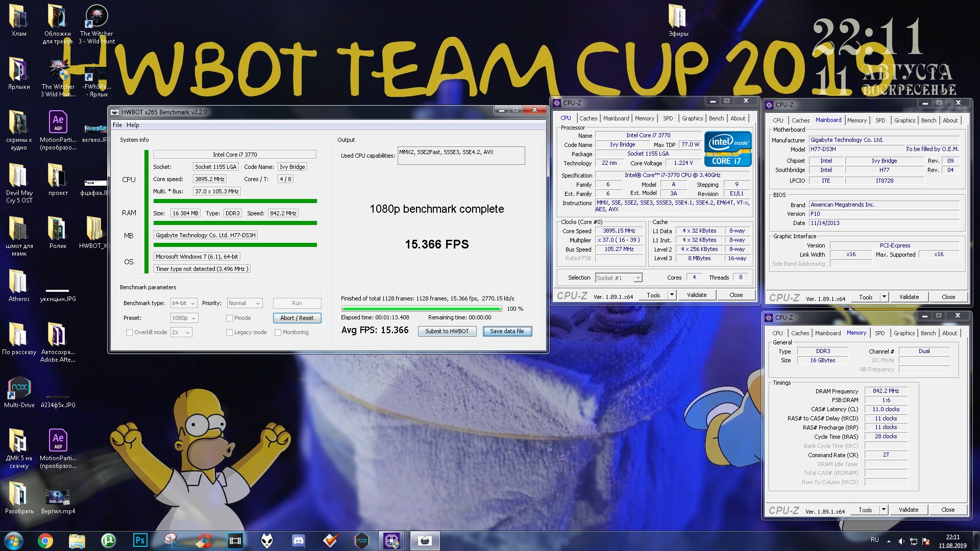The height and width of the screenshot is (551, 980).
Task: Open Photoshop from taskbar
Action: [140, 540]
